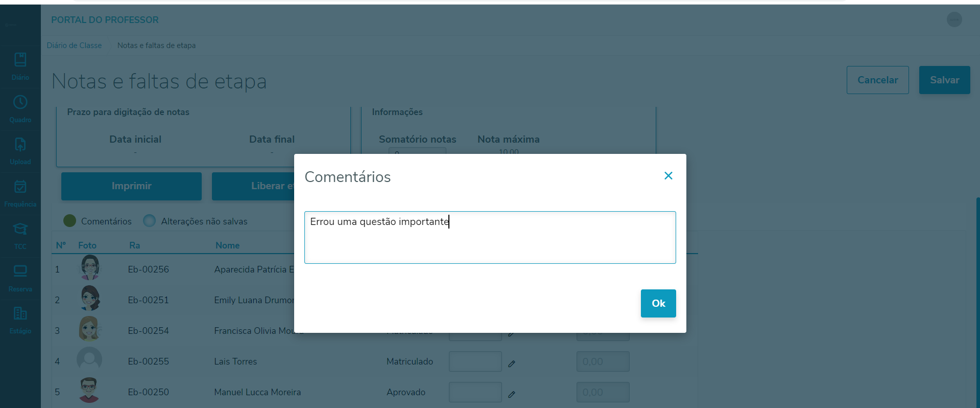Screen dimensions: 980x408
Task: Close the Comentários dialog with the X
Action: (668, 176)
